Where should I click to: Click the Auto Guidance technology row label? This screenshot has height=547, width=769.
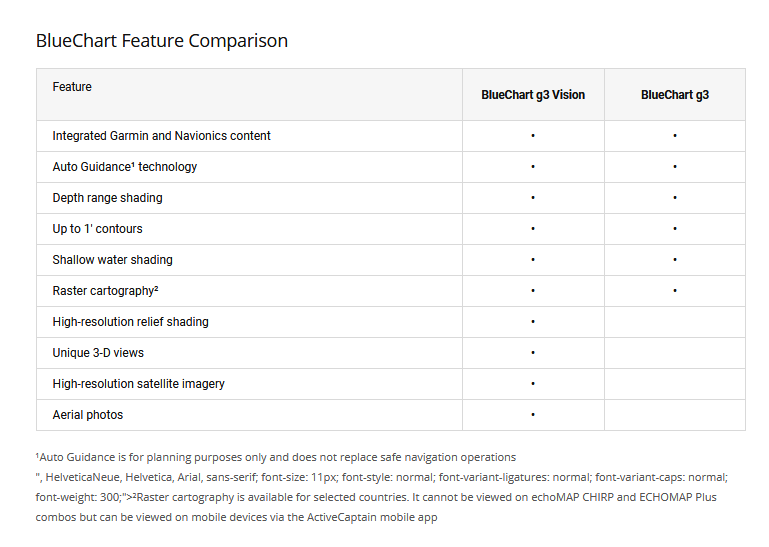[x=125, y=167]
